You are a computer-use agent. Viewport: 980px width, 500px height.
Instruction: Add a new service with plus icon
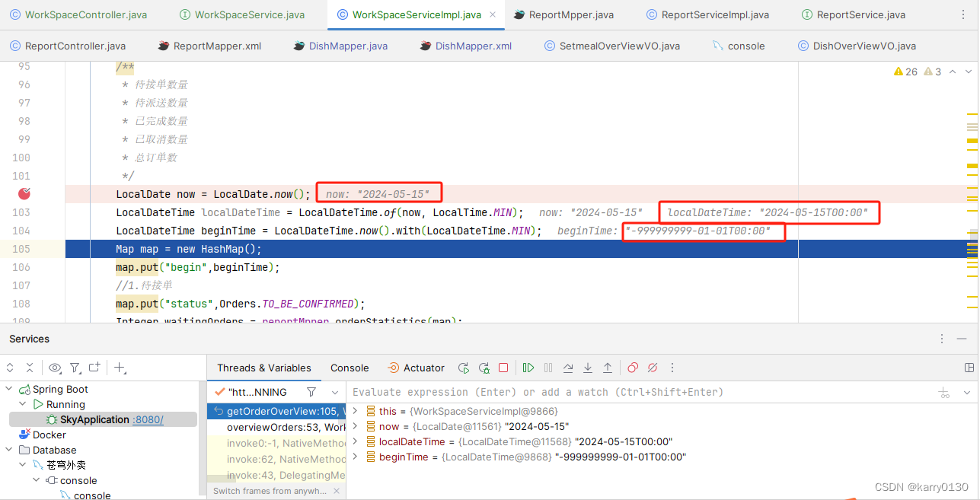tap(120, 368)
